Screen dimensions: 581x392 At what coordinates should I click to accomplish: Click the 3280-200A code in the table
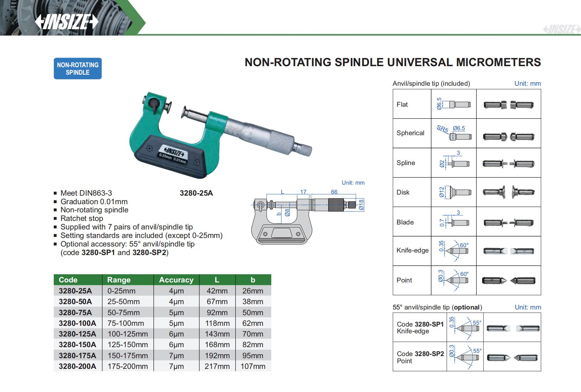point(77,366)
